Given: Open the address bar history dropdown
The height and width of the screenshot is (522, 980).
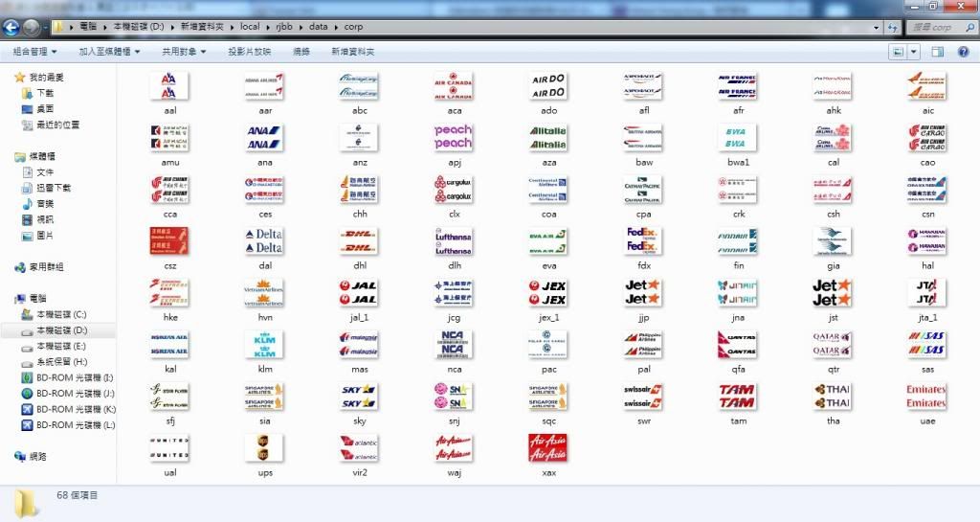Looking at the screenshot, I should click(876, 28).
